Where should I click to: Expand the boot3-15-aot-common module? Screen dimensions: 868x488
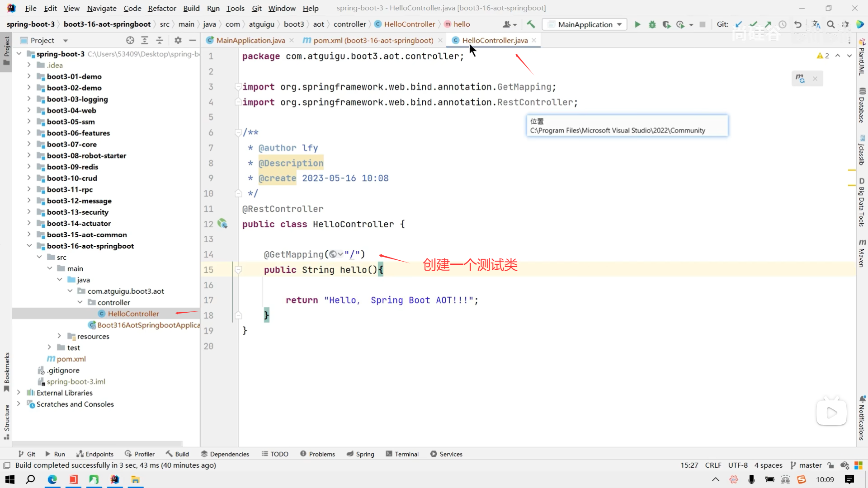point(29,235)
